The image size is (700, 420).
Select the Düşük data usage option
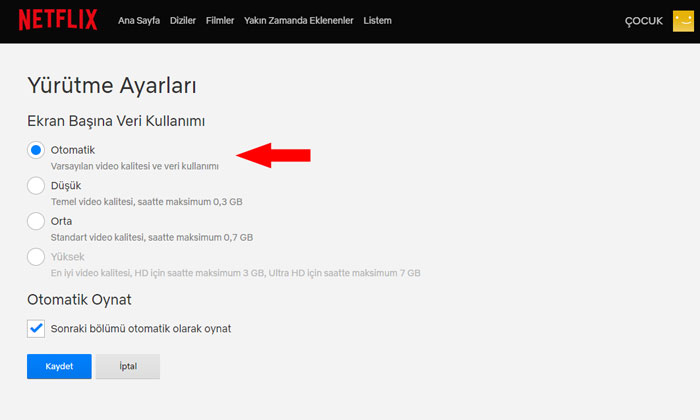pyautogui.click(x=36, y=186)
